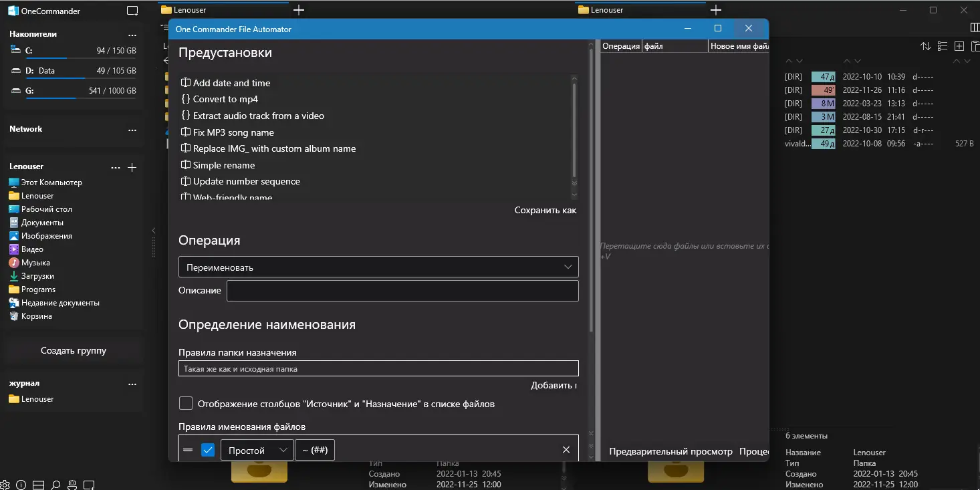Viewport: 980px width, 490px height.
Task: Switch to right pane Lenouser tab
Action: coord(640,10)
